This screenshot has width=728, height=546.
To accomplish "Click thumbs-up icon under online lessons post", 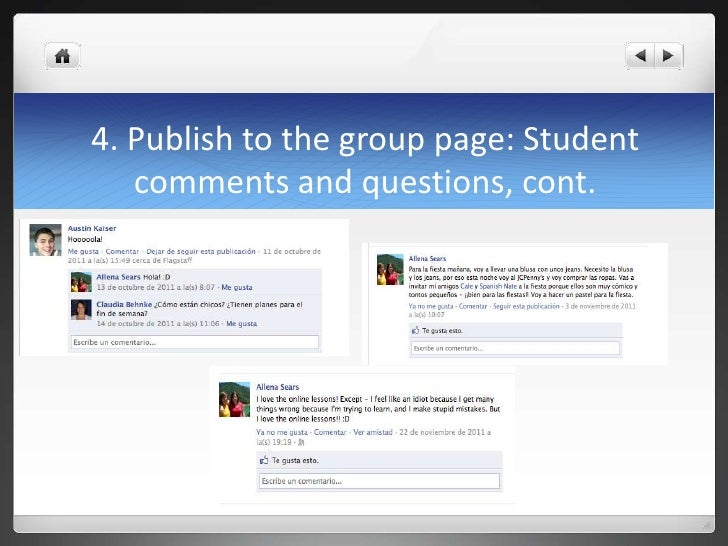I will point(265,461).
